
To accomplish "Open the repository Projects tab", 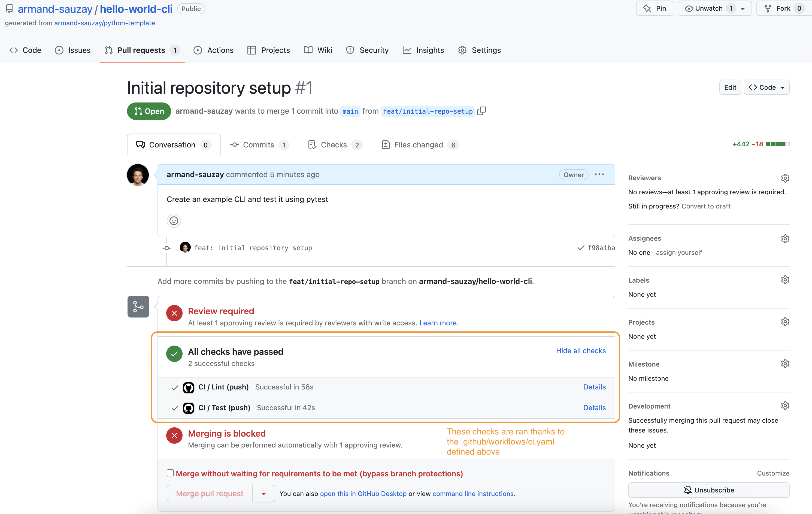I will point(268,50).
